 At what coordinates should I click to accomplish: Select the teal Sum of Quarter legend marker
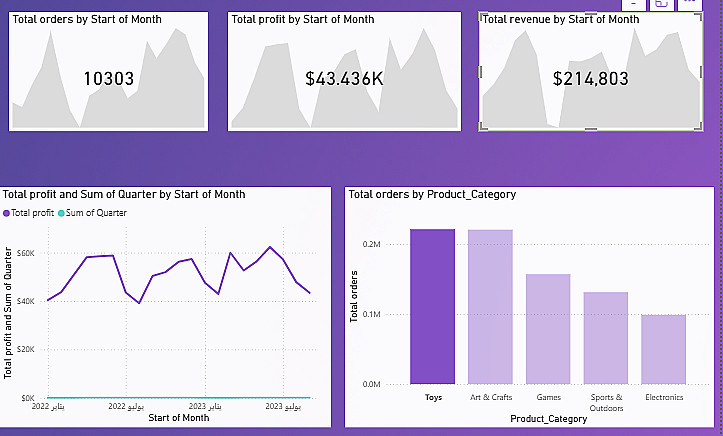(x=62, y=213)
